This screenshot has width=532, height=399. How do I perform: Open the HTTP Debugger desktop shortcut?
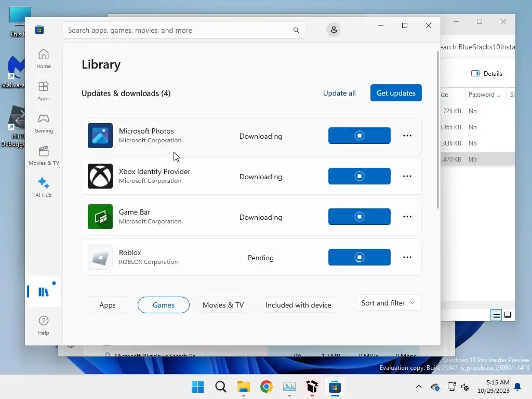[13, 126]
